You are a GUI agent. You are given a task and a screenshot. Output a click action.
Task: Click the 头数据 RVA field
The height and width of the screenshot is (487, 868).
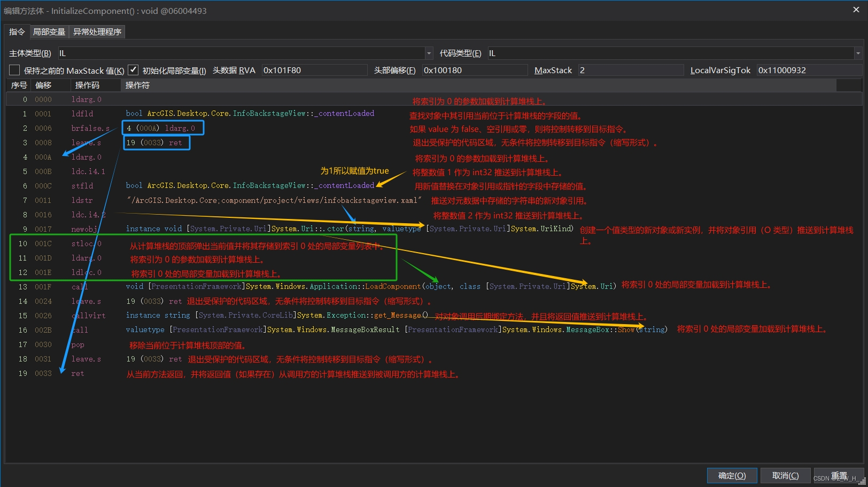[314, 70]
